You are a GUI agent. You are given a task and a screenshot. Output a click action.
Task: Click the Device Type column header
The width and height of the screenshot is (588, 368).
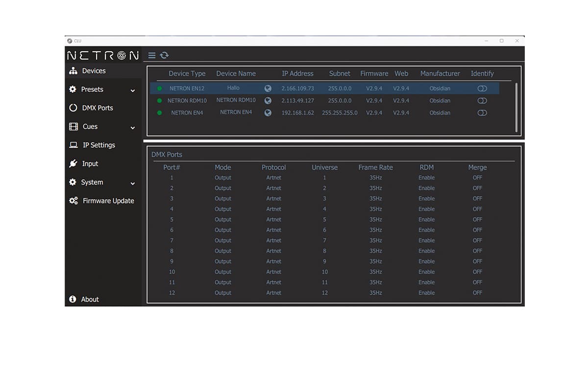(x=187, y=74)
